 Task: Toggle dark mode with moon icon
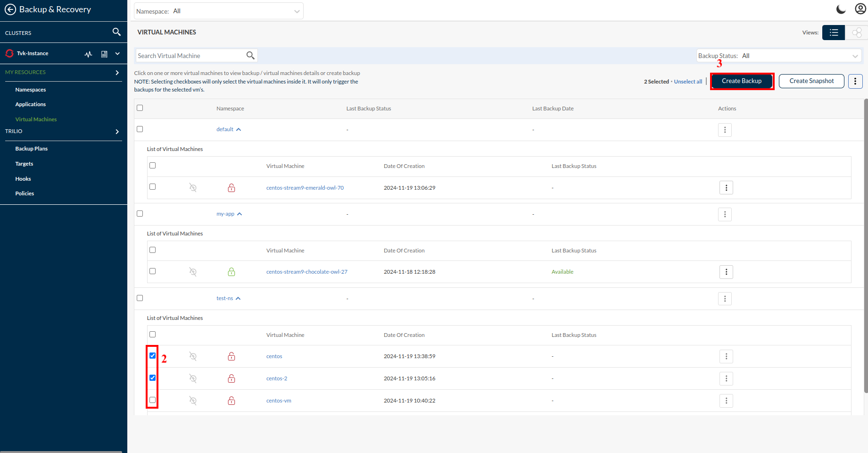click(841, 9)
